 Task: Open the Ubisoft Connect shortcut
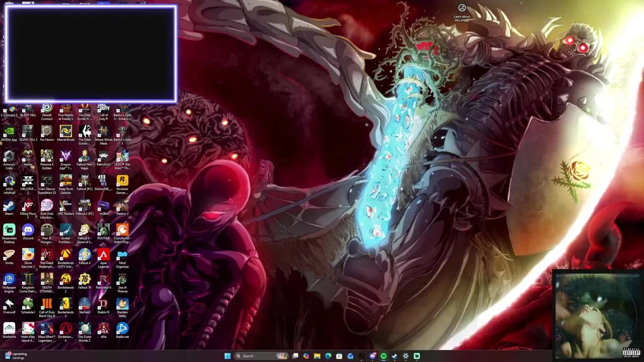tap(47, 112)
